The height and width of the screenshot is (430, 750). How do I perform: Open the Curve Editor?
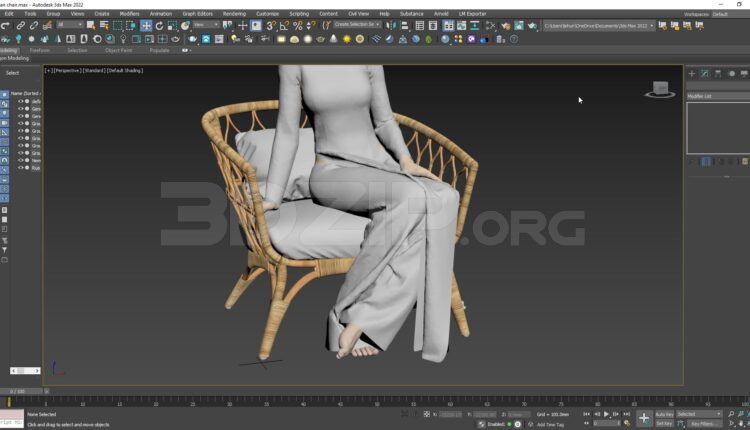click(462, 25)
